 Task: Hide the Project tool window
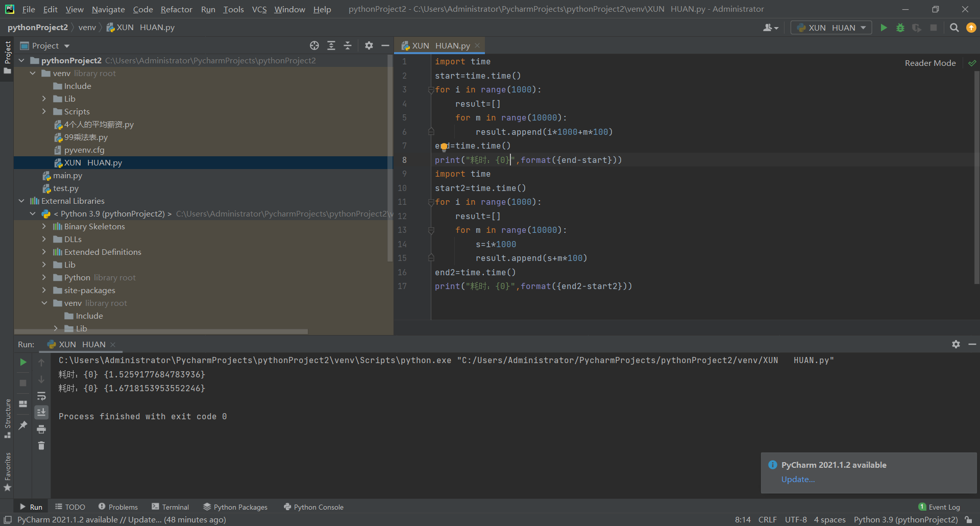(385, 45)
